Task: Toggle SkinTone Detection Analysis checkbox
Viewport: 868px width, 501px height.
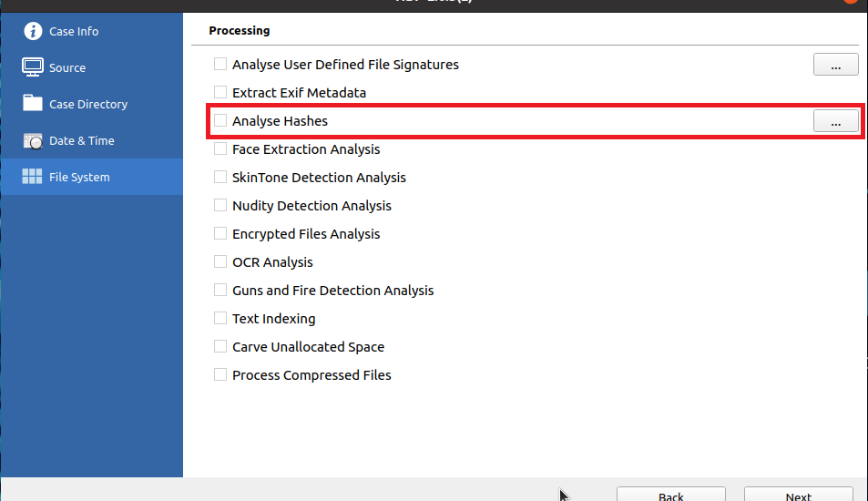Action: (x=220, y=177)
